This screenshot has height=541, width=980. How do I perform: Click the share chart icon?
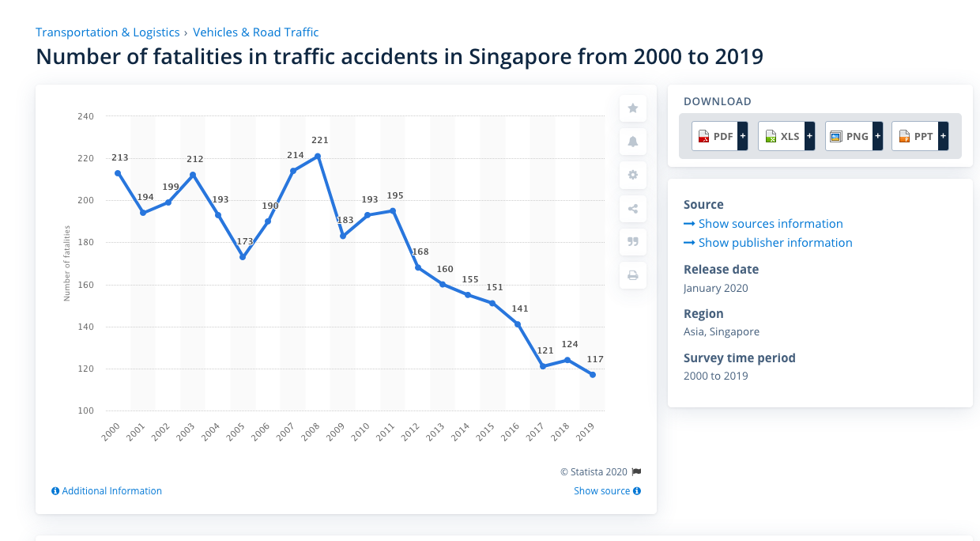click(632, 209)
